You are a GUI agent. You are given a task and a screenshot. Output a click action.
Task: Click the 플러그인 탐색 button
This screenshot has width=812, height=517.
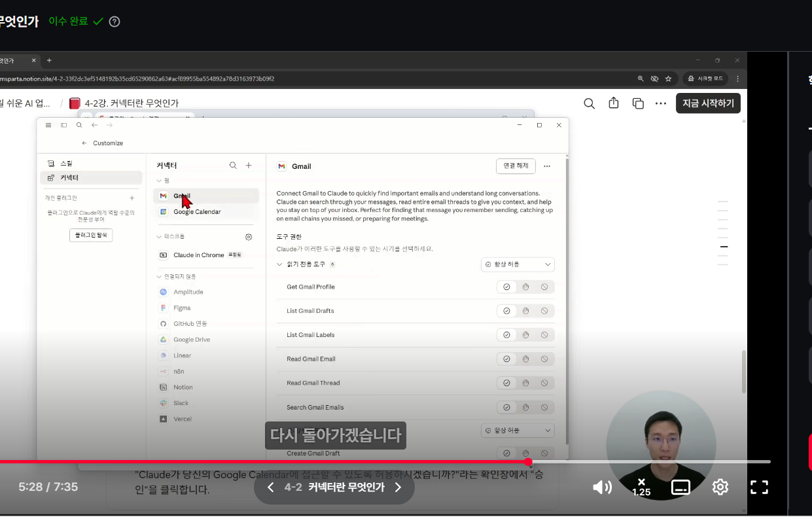[91, 235]
